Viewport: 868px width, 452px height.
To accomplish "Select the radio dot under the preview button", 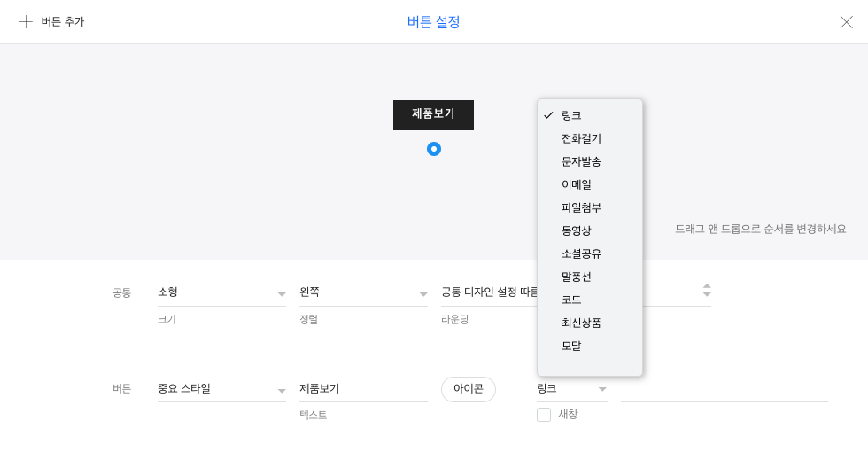I will (x=433, y=149).
